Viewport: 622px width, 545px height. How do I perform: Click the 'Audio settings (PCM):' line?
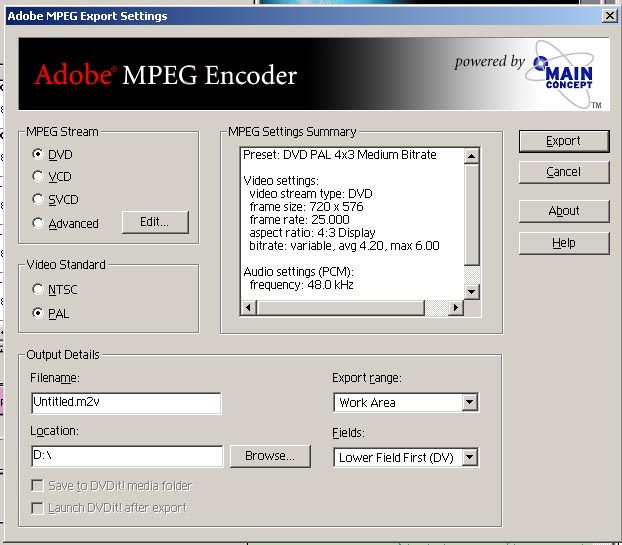298,272
